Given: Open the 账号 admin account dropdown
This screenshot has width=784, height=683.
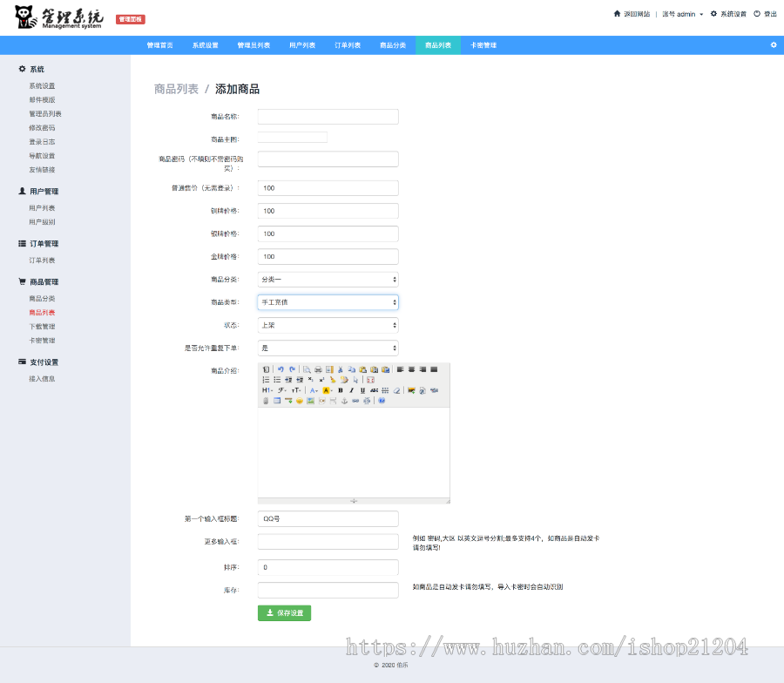Looking at the screenshot, I should click(682, 14).
